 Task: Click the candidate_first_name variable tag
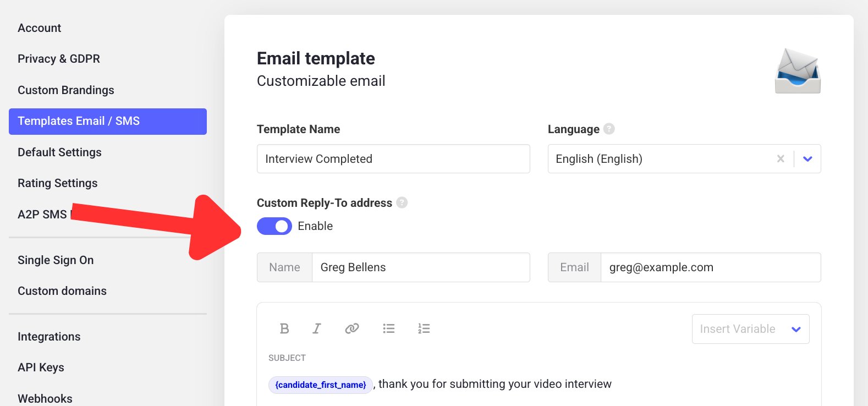(321, 385)
